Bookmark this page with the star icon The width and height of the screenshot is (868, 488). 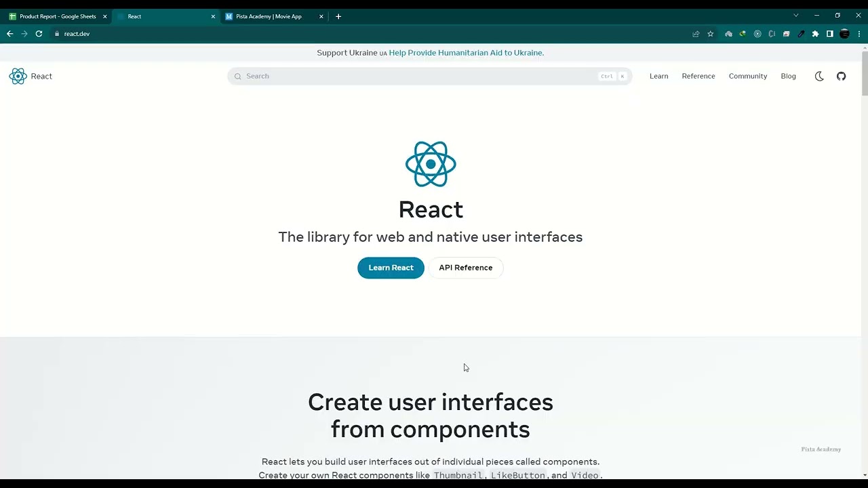[x=711, y=34]
